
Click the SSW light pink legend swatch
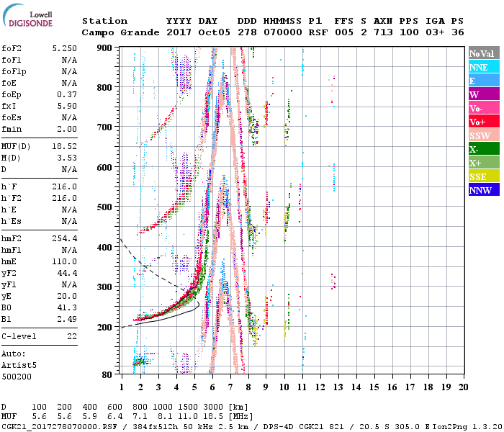tap(484, 135)
